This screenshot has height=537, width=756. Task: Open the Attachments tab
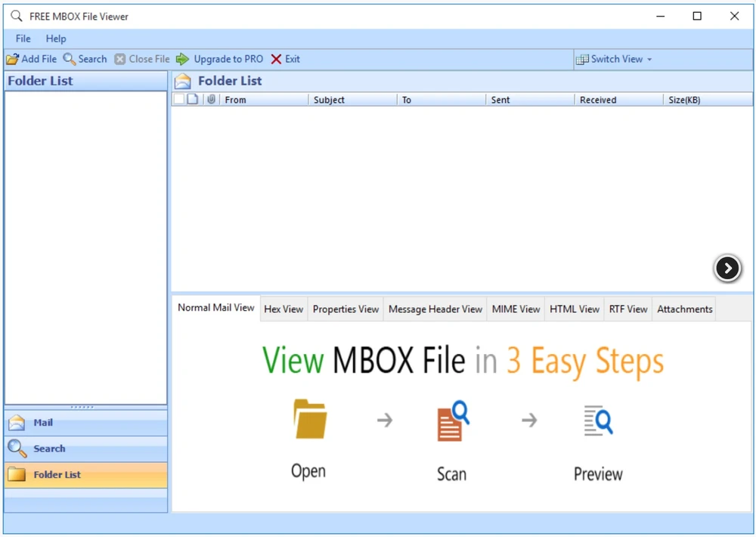click(685, 309)
